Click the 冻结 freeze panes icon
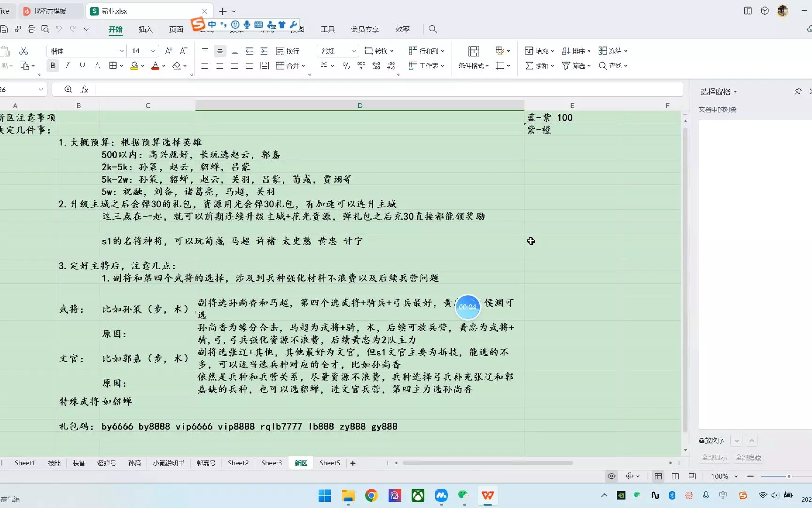The height and width of the screenshot is (508, 812). (x=603, y=51)
